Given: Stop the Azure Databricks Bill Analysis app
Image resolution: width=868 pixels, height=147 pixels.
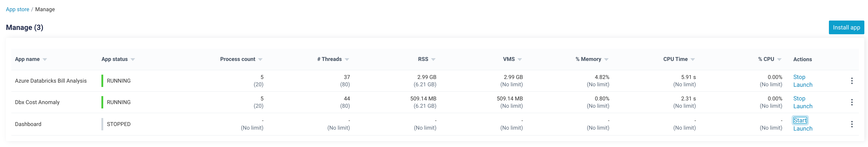Looking at the screenshot, I should tap(799, 77).
